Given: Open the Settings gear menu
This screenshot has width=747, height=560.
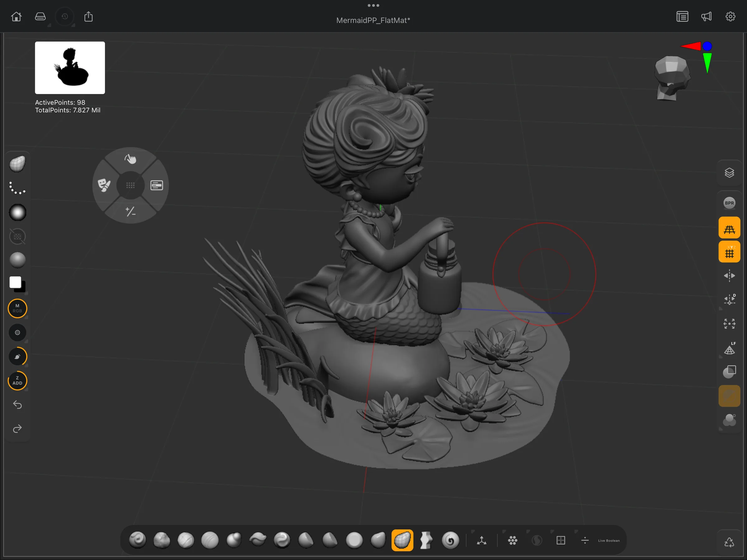Looking at the screenshot, I should point(730,16).
